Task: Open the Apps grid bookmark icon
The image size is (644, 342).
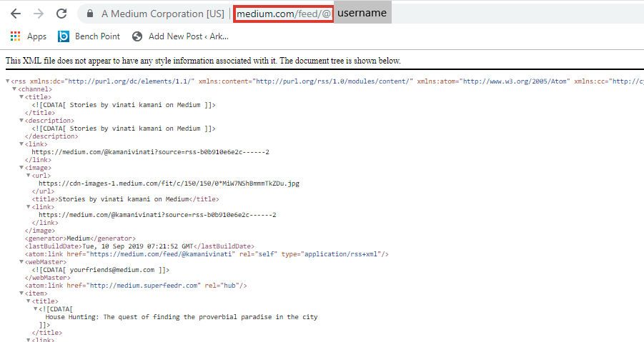Action: click(x=15, y=36)
